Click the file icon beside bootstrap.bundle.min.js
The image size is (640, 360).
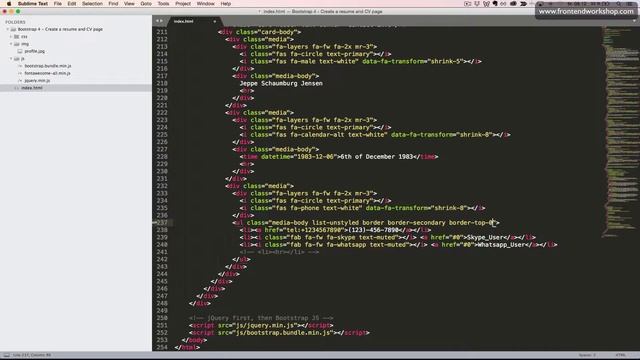[20, 66]
